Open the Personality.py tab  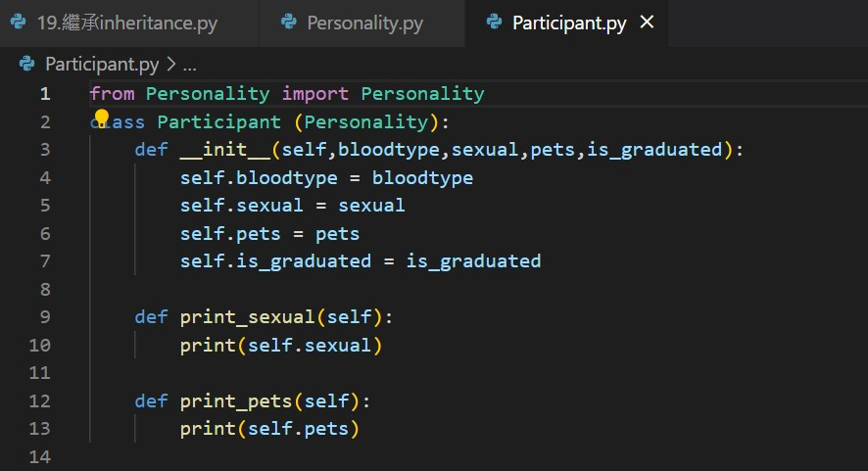[364, 23]
